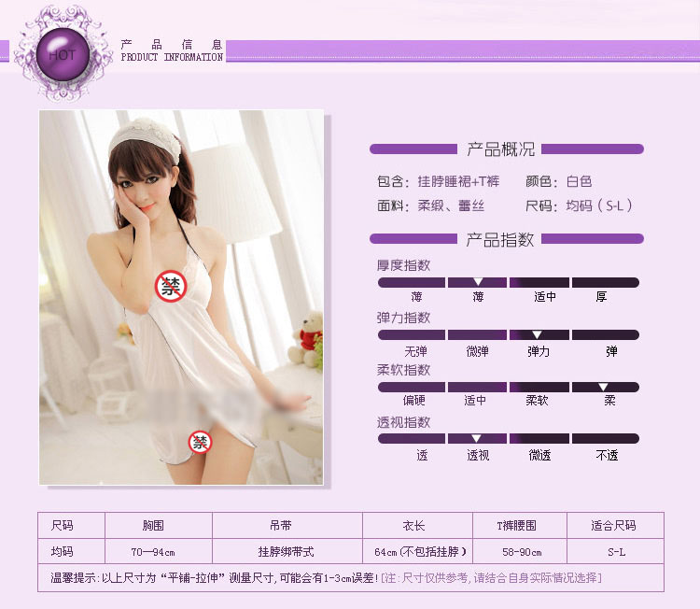Click the purple HOT badge icon
Viewport: 700px width, 609px height.
[62, 53]
